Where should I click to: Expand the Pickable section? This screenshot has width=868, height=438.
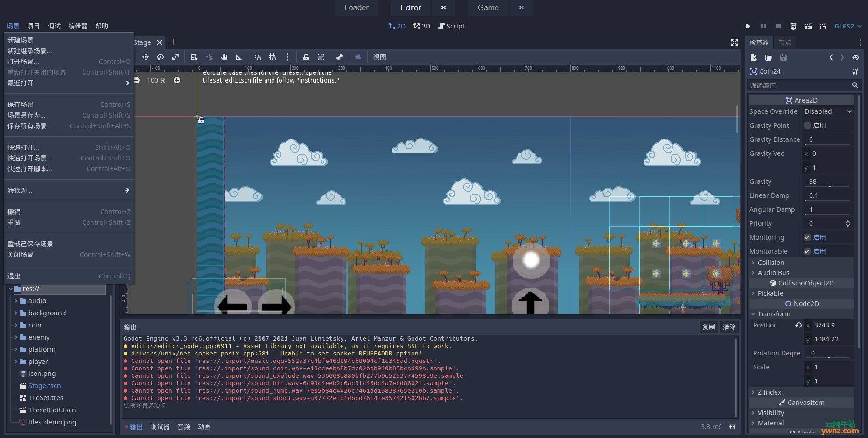[802, 293]
